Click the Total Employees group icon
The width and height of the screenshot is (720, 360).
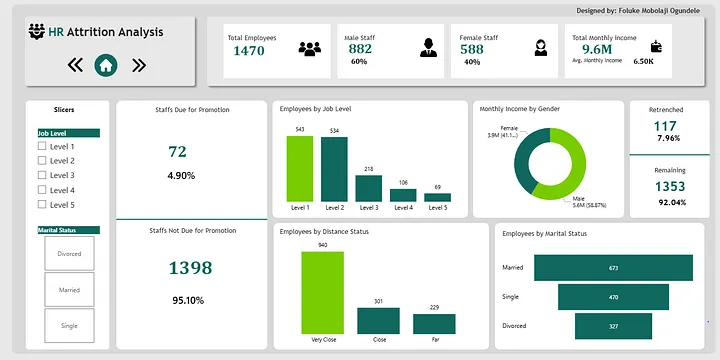309,49
